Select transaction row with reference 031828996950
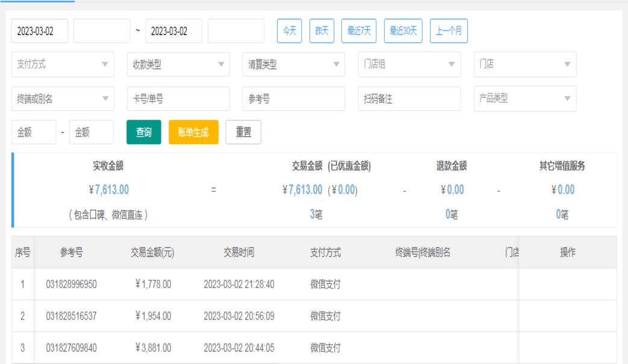This screenshot has width=628, height=364. pyautogui.click(x=71, y=284)
